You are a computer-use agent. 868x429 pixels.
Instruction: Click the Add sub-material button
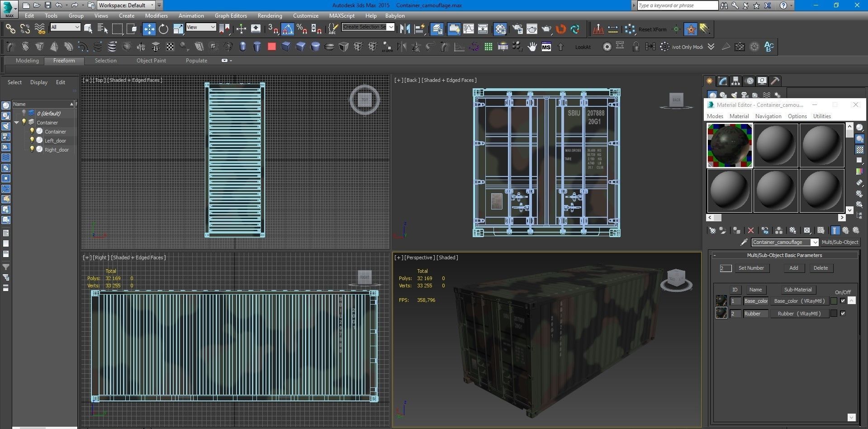coord(793,268)
